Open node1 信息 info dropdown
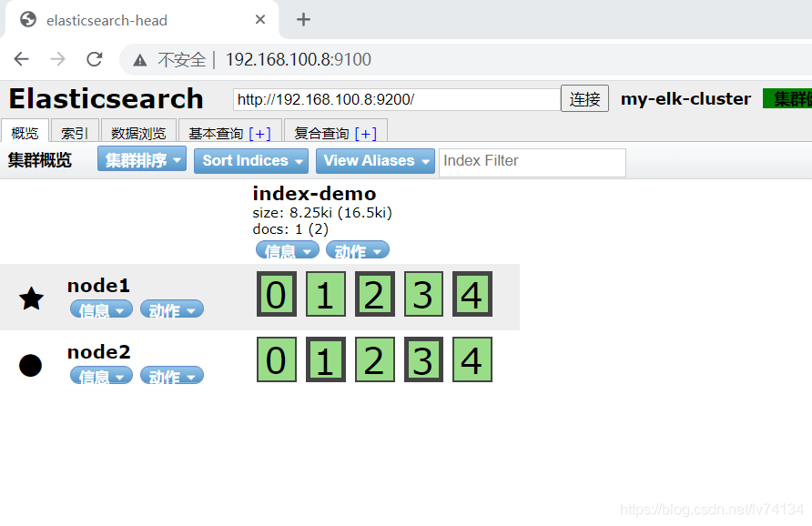The width and height of the screenshot is (812, 526). (x=102, y=309)
